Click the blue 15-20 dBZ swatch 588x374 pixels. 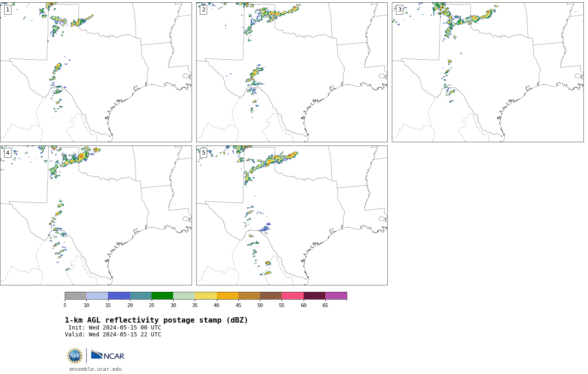click(119, 296)
